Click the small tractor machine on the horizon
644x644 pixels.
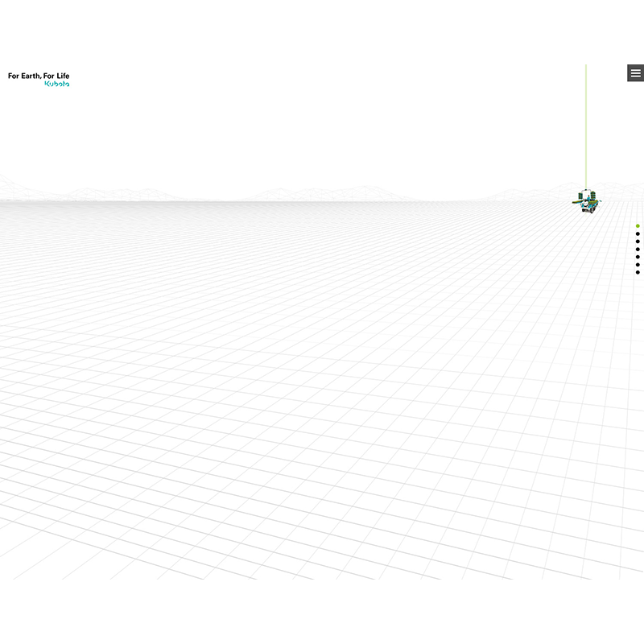[587, 201]
